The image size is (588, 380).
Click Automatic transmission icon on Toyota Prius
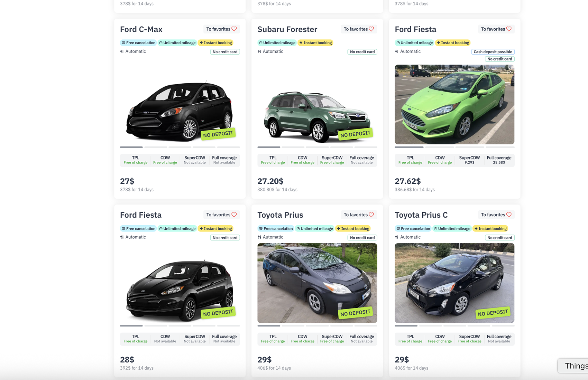[259, 237]
